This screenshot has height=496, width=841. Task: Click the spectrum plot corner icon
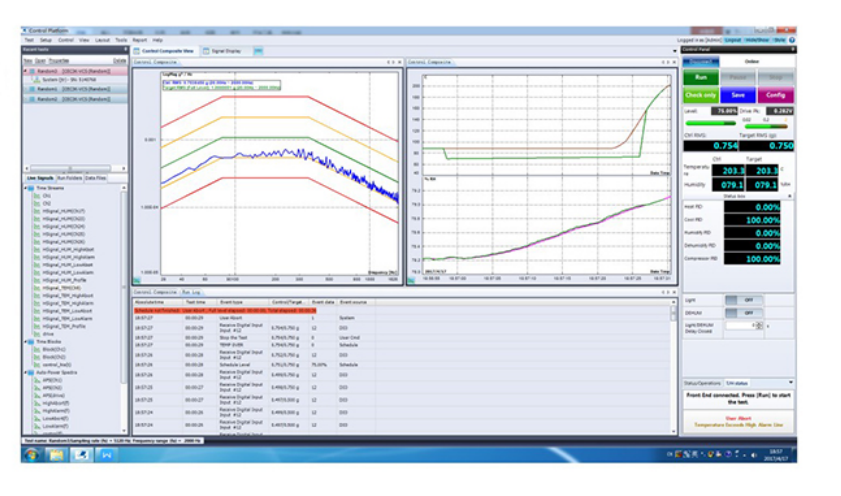coord(137,280)
